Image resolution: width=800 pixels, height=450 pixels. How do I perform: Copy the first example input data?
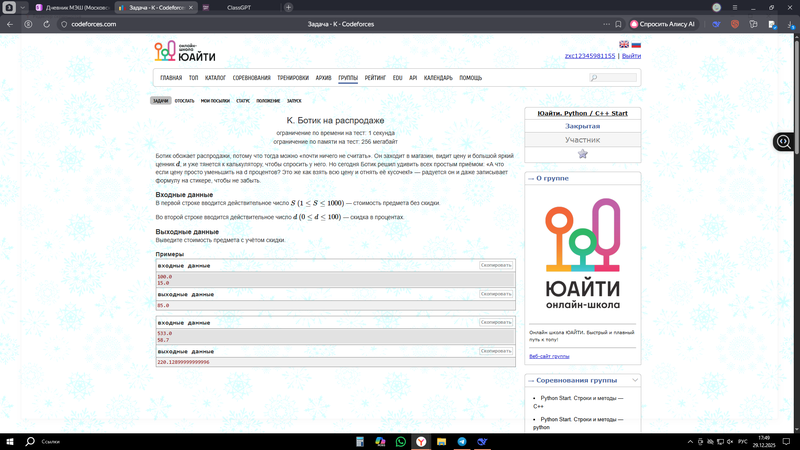coord(496,265)
